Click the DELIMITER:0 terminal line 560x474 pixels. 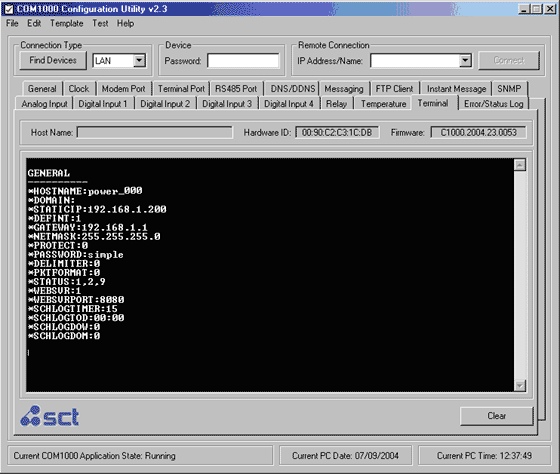coord(64,264)
